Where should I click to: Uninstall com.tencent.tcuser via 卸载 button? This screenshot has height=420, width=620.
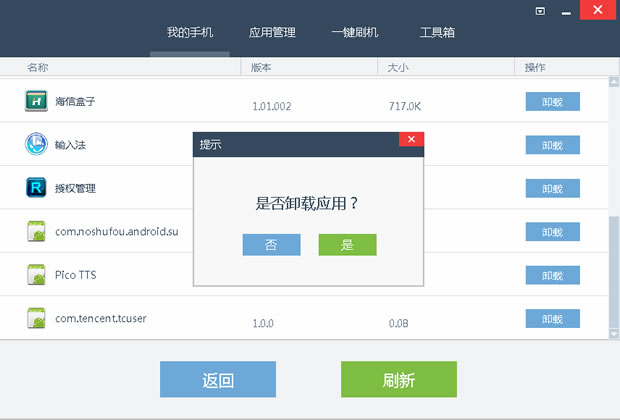pos(552,319)
